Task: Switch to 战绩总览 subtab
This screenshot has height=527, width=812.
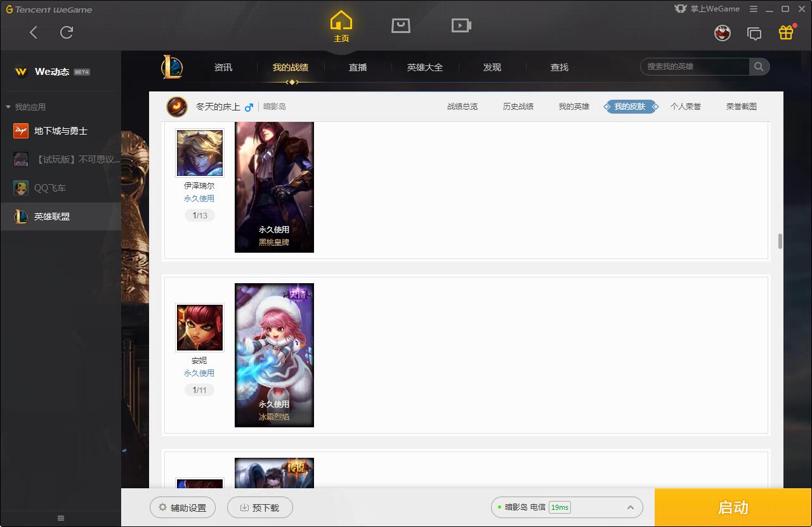Action: (x=462, y=107)
